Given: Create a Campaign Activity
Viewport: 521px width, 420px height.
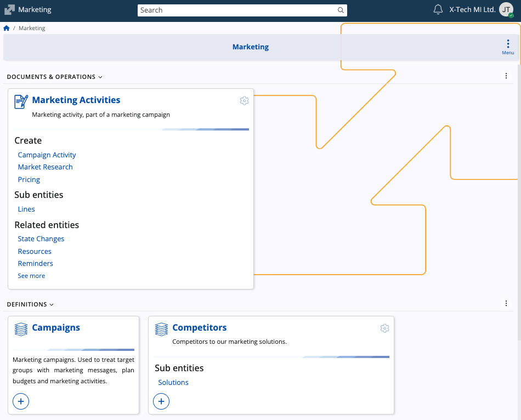Looking at the screenshot, I should pos(47,155).
